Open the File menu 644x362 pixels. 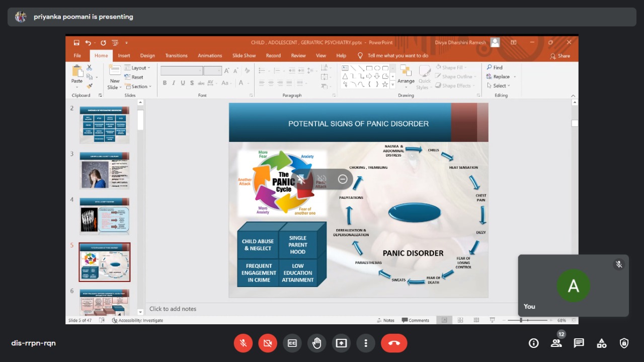(77, 56)
